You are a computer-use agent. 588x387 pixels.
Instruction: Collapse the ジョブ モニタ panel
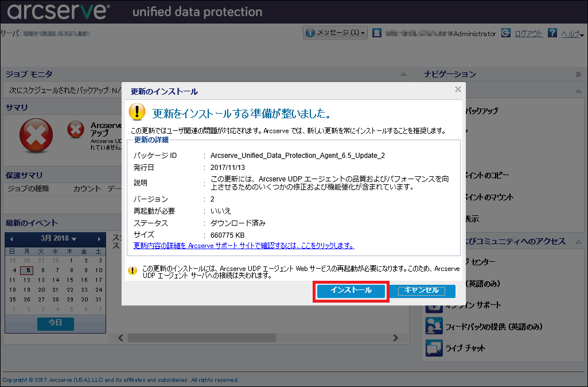point(403,74)
